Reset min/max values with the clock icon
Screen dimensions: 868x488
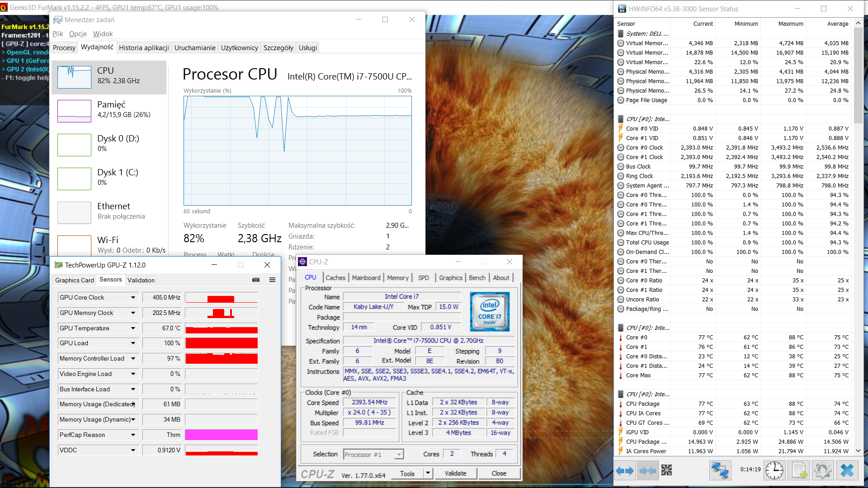point(774,471)
